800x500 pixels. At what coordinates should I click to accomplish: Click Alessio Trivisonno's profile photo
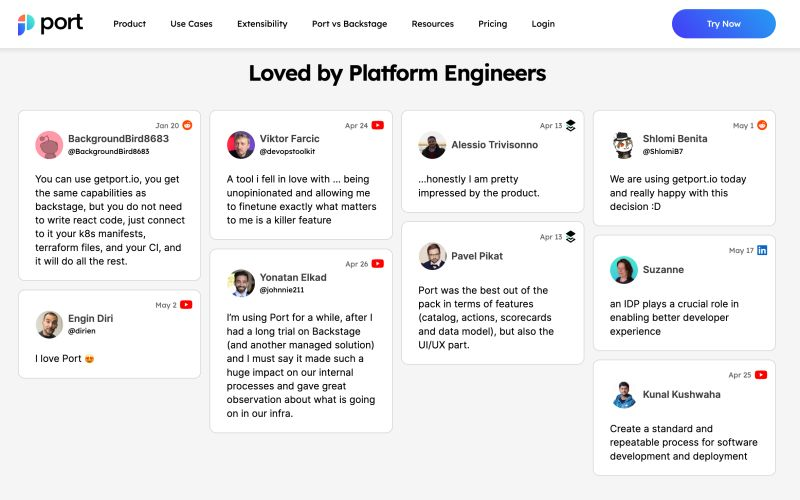[x=432, y=145]
